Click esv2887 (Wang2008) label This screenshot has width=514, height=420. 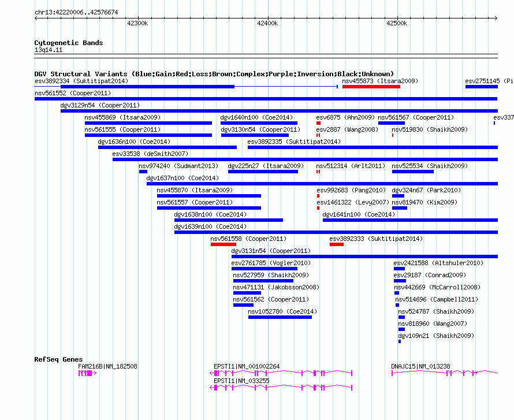coord(347,129)
